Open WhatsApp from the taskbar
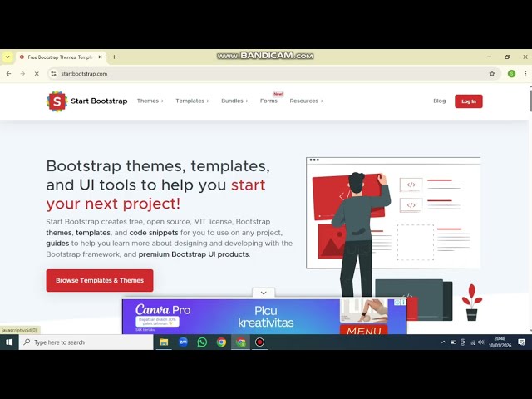The height and width of the screenshot is (399, 532). 202,342
